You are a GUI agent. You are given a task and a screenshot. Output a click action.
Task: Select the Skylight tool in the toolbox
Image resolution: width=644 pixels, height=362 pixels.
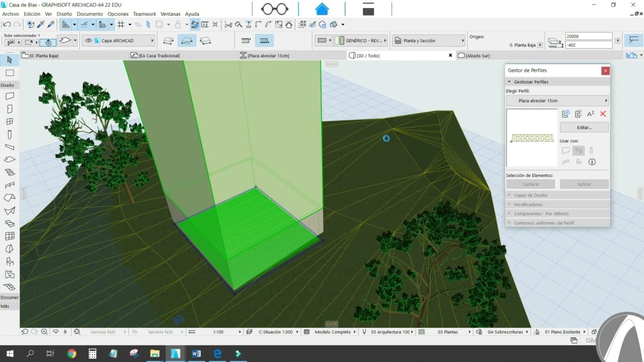point(10,223)
